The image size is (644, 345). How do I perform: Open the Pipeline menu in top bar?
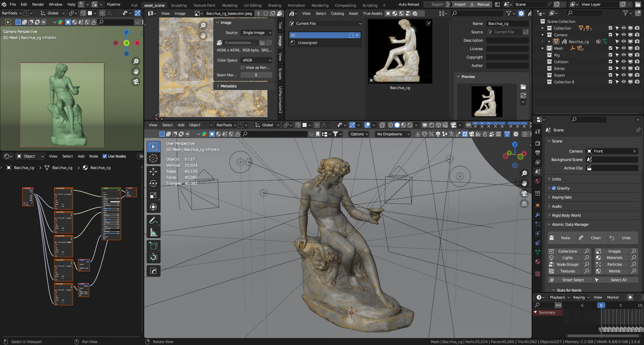[x=113, y=4]
